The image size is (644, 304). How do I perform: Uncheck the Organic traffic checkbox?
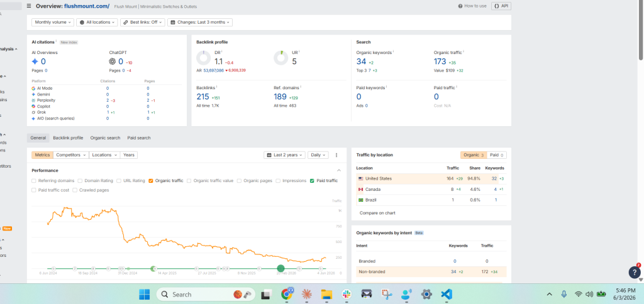[x=151, y=180]
